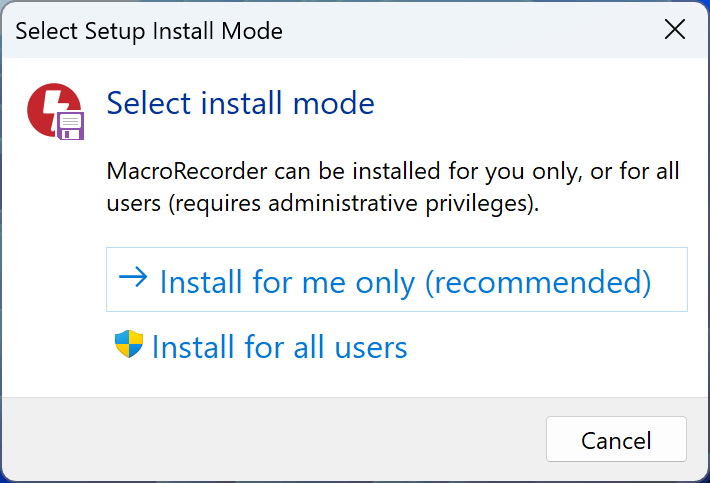Click the blank space right of Install for all users
Image resolution: width=710 pixels, height=483 pixels.
coord(550,348)
